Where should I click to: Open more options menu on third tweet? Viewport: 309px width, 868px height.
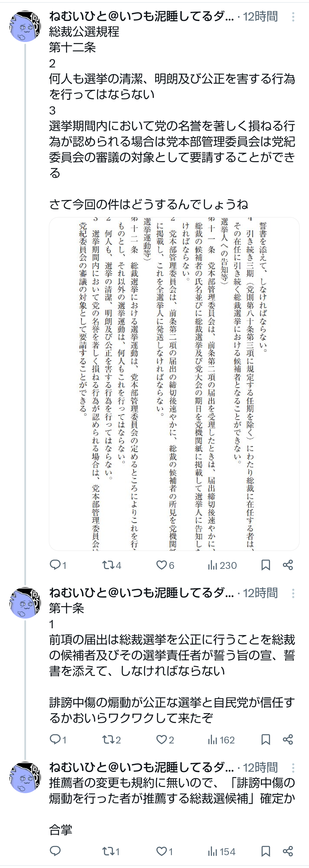[293, 768]
